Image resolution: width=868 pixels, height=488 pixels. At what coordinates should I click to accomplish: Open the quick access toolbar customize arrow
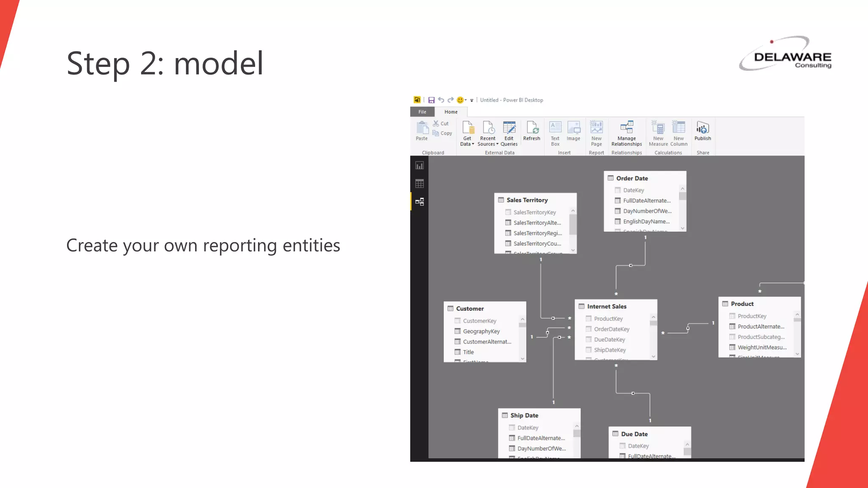click(472, 100)
